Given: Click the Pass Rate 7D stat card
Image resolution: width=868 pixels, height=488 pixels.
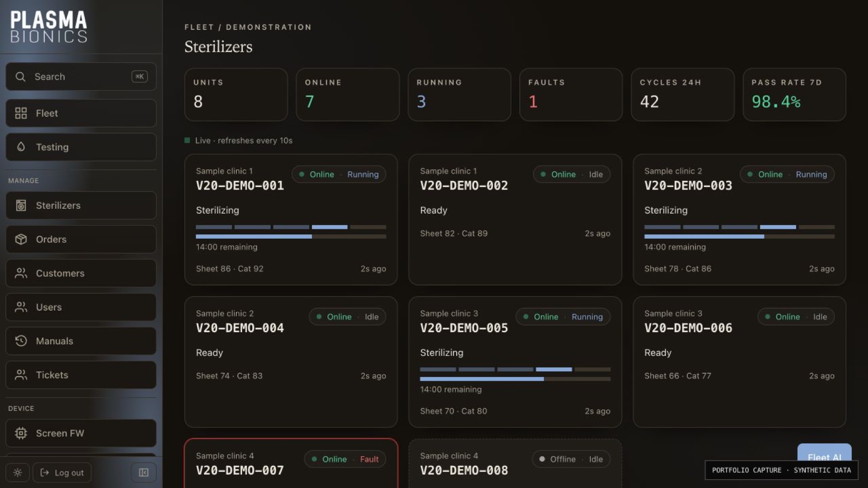Looking at the screenshot, I should click(x=794, y=95).
